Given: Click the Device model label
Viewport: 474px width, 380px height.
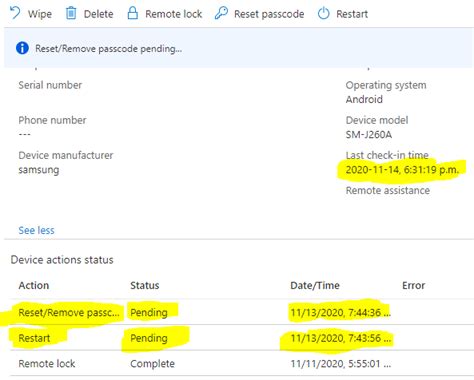Looking at the screenshot, I should [x=377, y=120].
